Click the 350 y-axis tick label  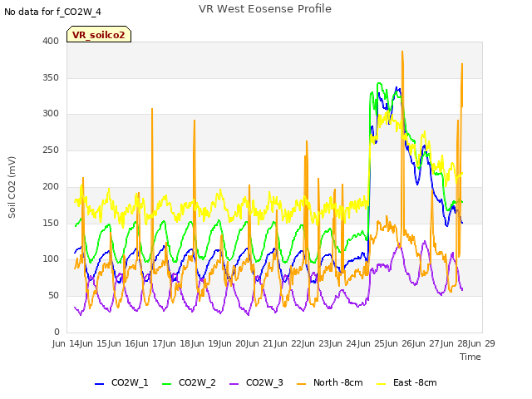pos(51,77)
